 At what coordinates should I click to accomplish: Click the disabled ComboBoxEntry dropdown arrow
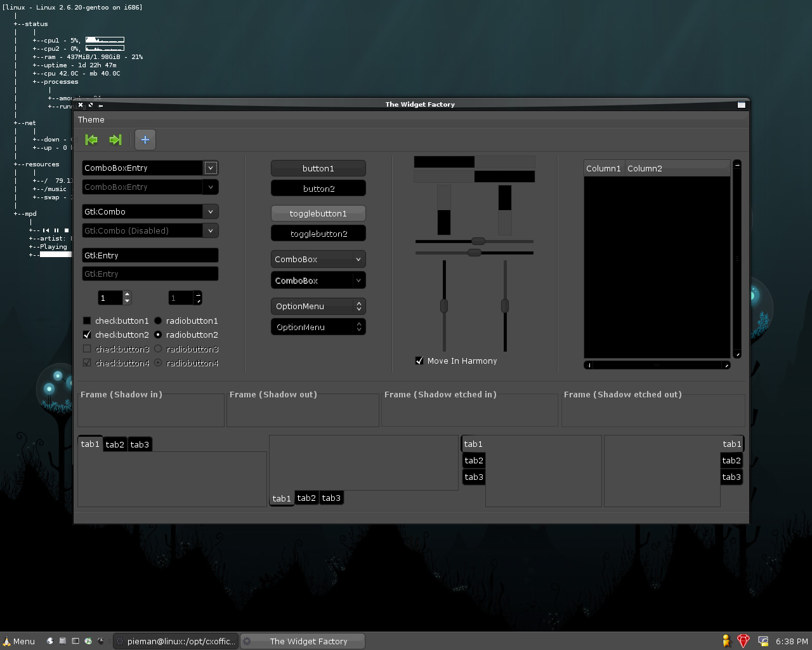(211, 187)
